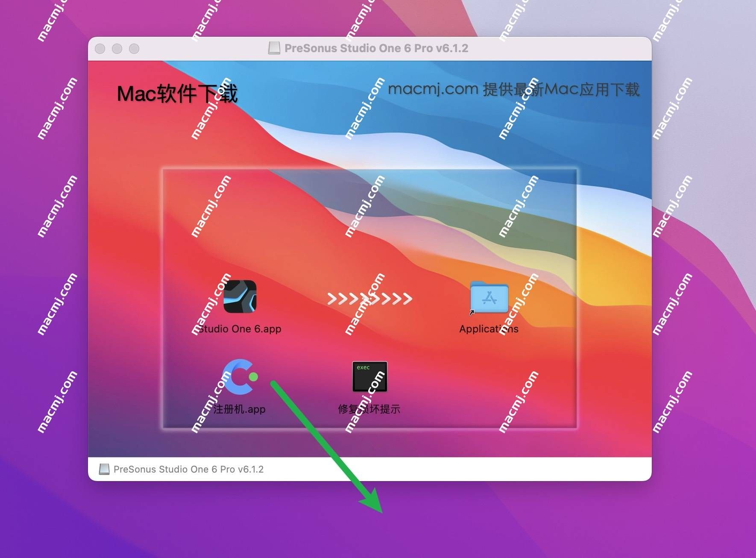
Task: Close the PreSonus Studio One window
Action: point(100,49)
